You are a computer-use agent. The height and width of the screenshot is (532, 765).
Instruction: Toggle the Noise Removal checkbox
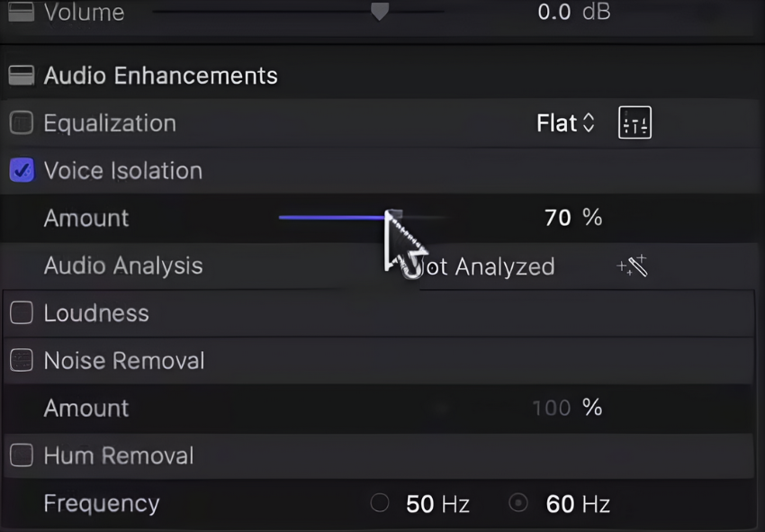[x=22, y=361]
